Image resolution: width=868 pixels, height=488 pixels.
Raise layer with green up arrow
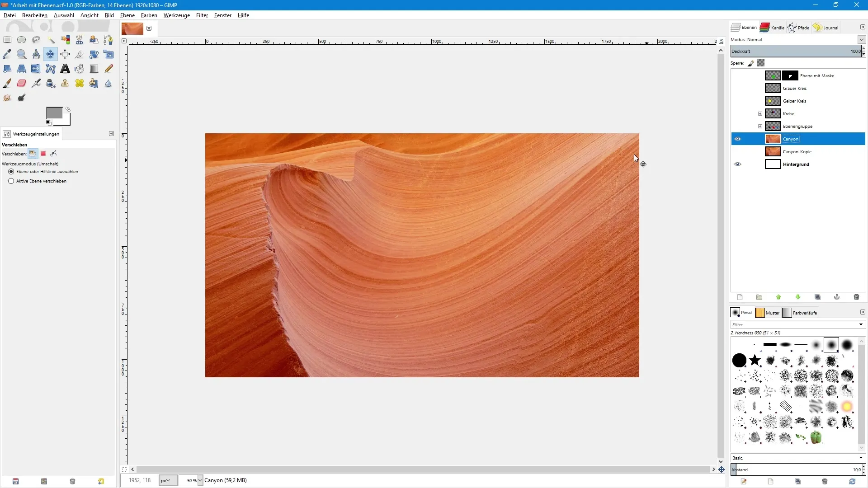pyautogui.click(x=778, y=297)
